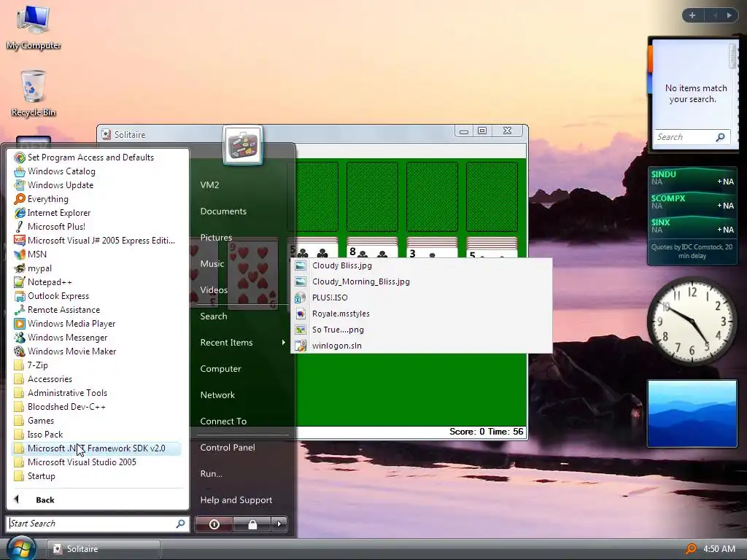Open the Recent Items submenu

pos(242,343)
